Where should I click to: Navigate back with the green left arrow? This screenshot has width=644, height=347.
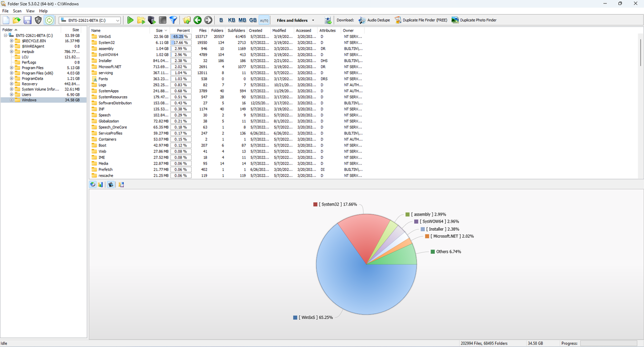197,20
